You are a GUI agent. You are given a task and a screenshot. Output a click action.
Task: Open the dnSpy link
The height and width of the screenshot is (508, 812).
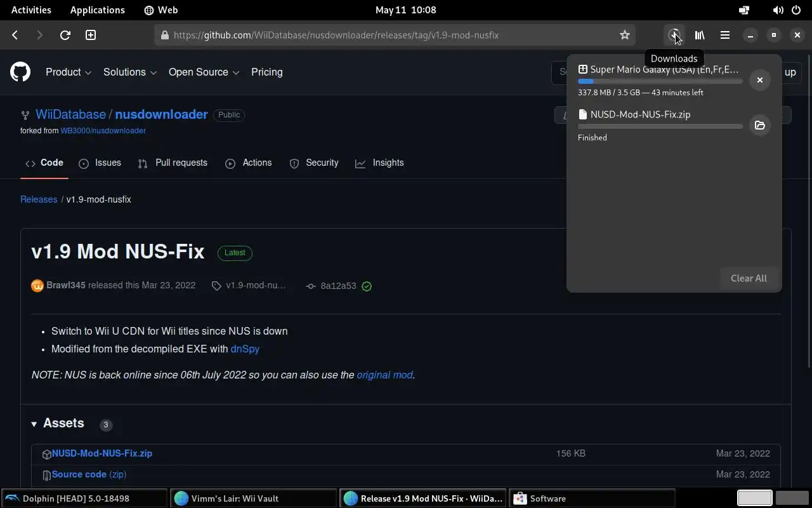click(245, 349)
